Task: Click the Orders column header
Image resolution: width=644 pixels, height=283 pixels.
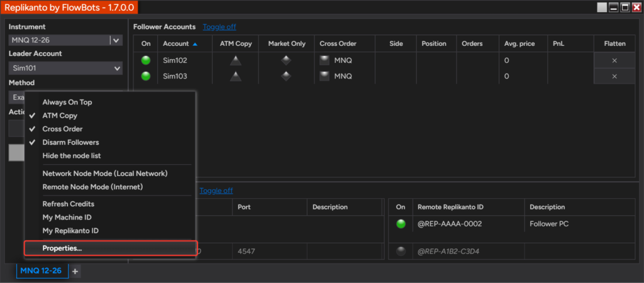Action: tap(478, 43)
